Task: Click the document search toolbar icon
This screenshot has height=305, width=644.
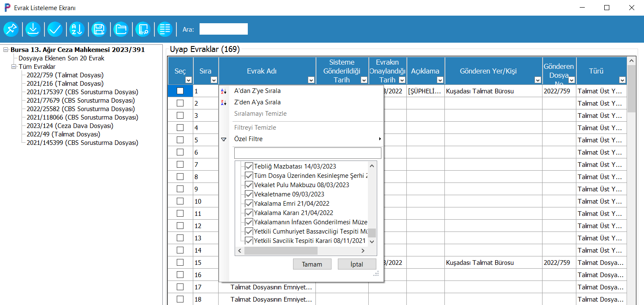Action: [x=143, y=29]
